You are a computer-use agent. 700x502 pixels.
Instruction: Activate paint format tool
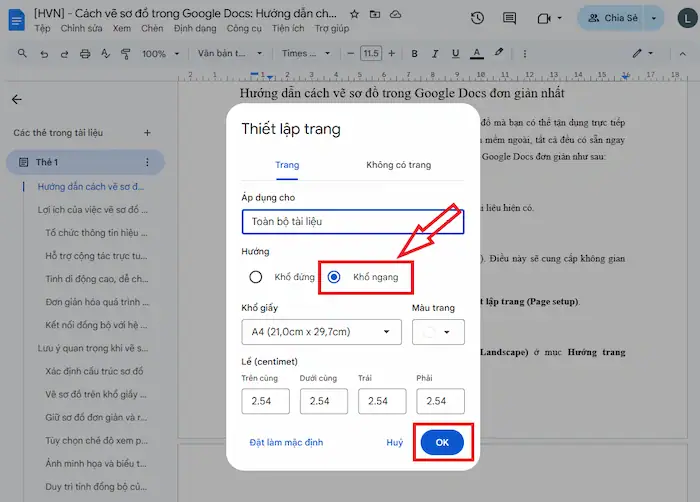click(x=126, y=54)
